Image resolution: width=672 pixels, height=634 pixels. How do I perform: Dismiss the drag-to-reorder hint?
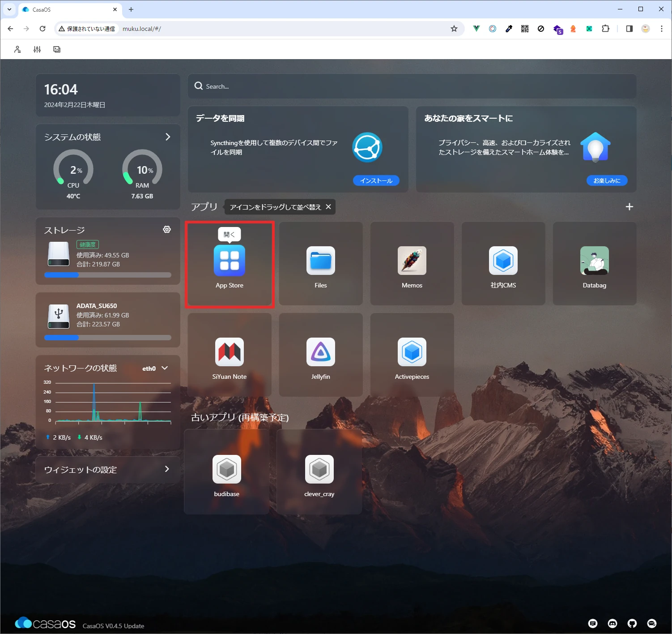pos(328,206)
